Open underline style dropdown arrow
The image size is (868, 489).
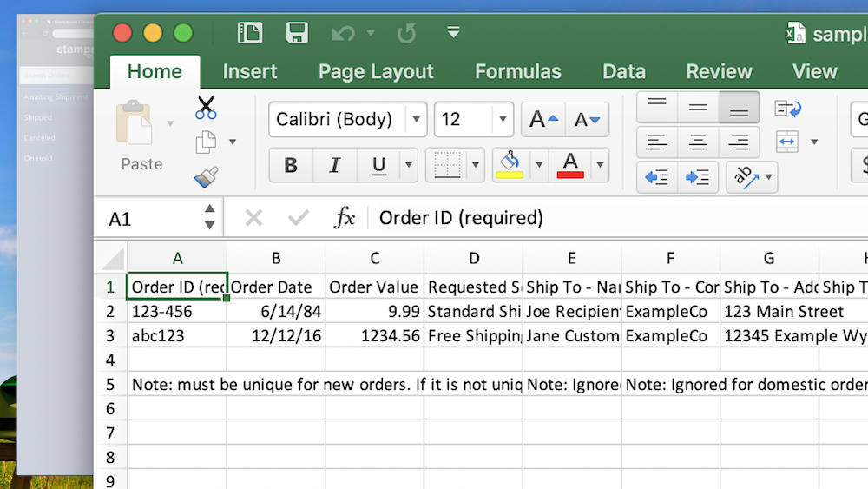coord(409,165)
